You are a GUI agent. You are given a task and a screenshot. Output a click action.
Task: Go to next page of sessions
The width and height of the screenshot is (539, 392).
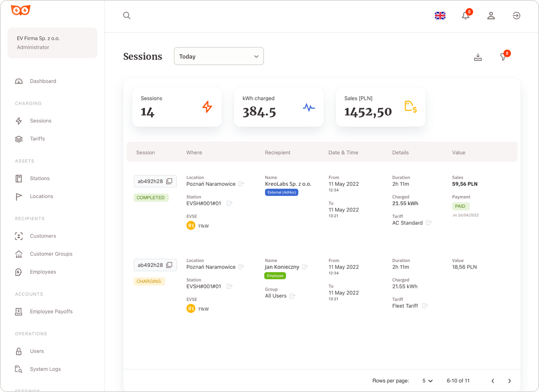click(510, 381)
